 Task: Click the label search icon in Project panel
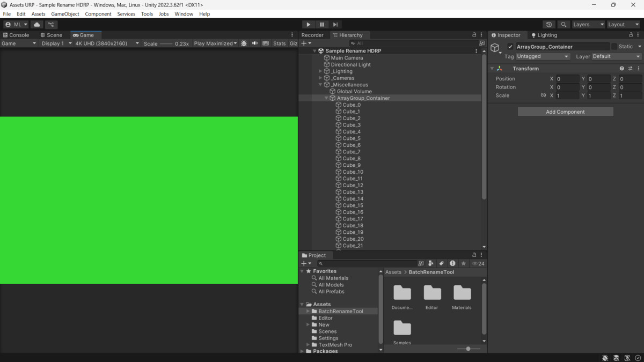pos(442,263)
